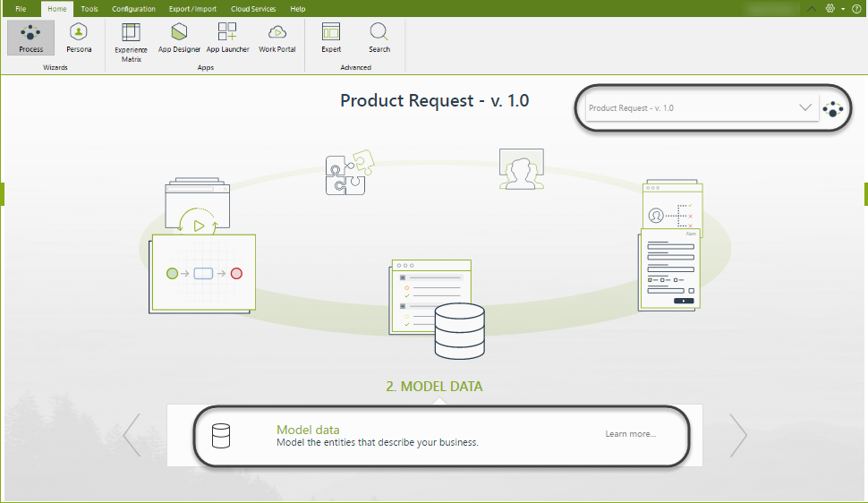Go to the next wizard step
The height and width of the screenshot is (503, 868).
click(738, 435)
